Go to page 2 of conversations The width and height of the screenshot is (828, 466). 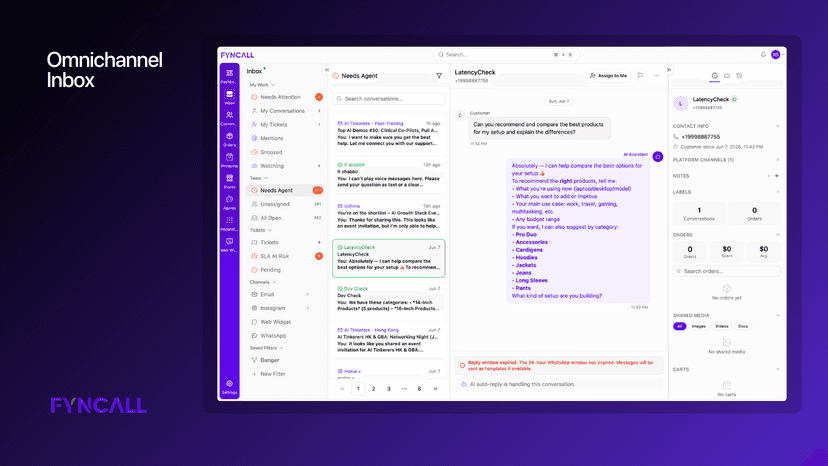coord(373,389)
